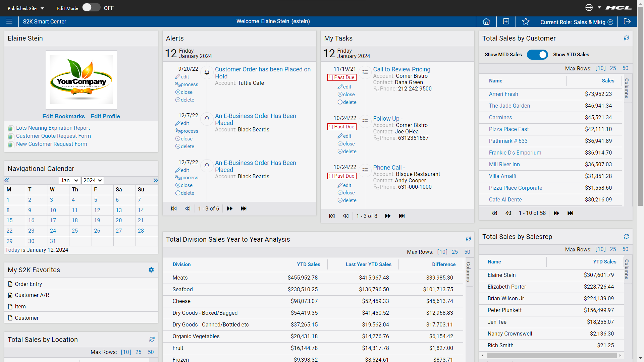This screenshot has height=362, width=644.
Task: Open the month dropdown showing Jan
Action: [x=69, y=180]
